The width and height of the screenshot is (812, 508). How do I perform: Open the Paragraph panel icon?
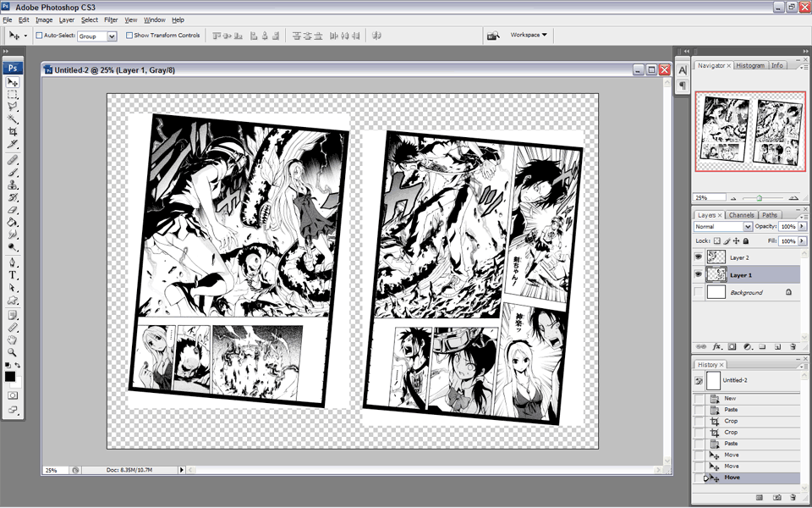(x=683, y=86)
